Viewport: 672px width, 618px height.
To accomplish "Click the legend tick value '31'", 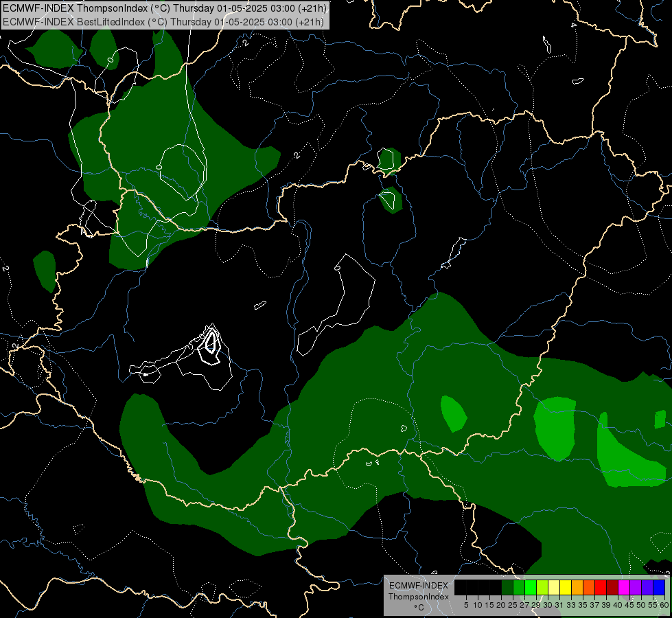I will pyautogui.click(x=559, y=605).
